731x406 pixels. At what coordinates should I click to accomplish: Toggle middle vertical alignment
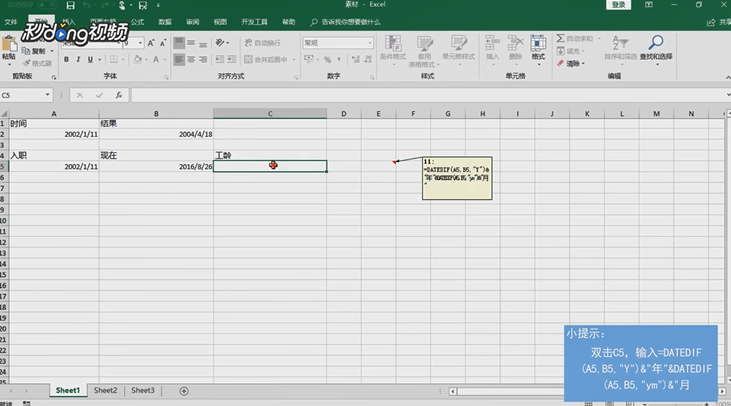tap(191, 43)
